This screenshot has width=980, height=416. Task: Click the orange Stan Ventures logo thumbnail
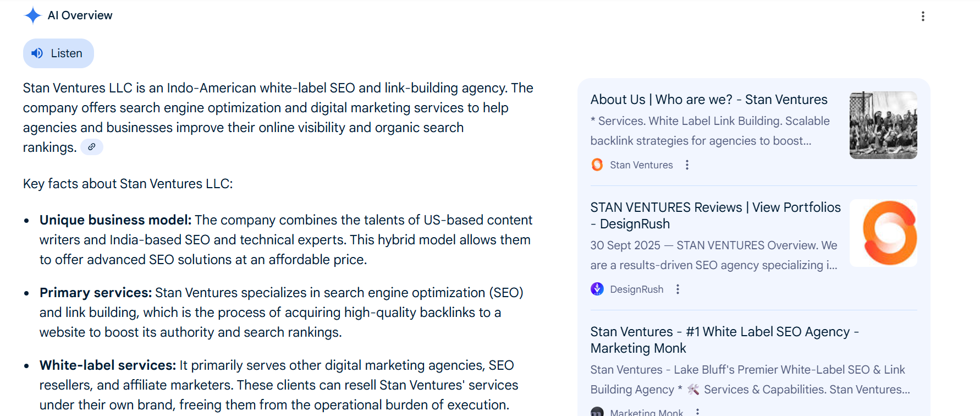tap(883, 233)
